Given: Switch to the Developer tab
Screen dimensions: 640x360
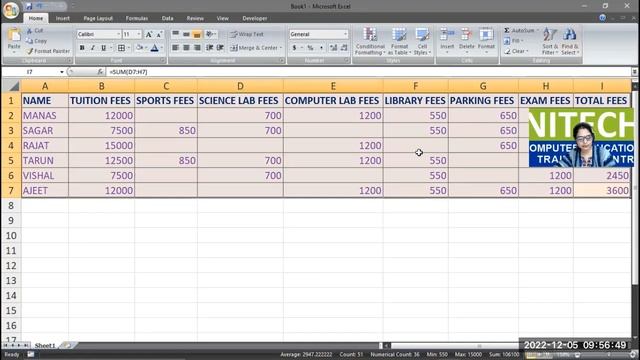Looking at the screenshot, I should [x=255, y=18].
